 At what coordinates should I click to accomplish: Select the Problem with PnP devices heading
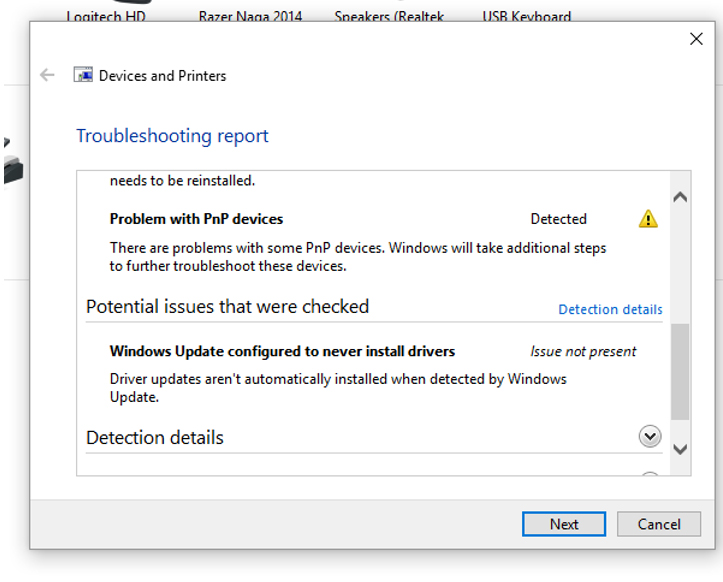tap(196, 219)
